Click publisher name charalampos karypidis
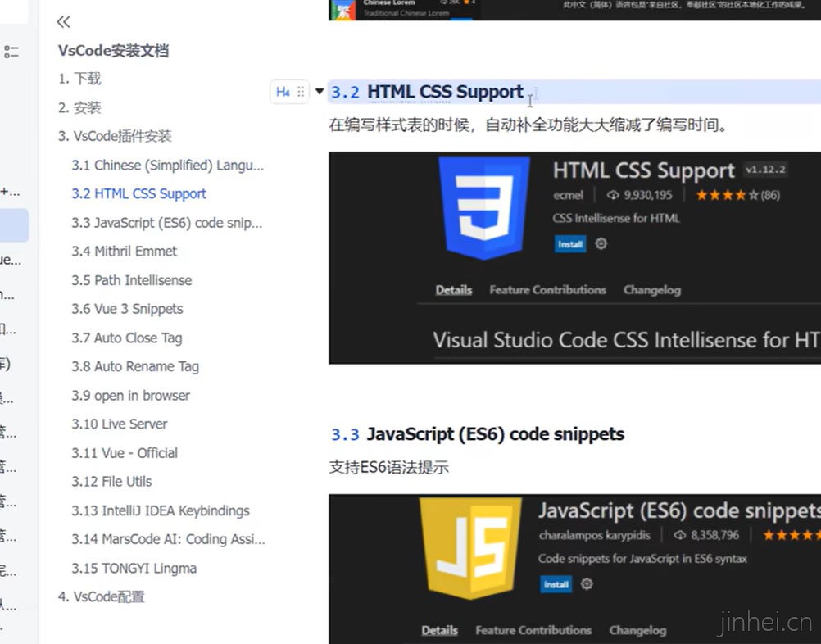Image resolution: width=821 pixels, height=644 pixels. pos(595,536)
